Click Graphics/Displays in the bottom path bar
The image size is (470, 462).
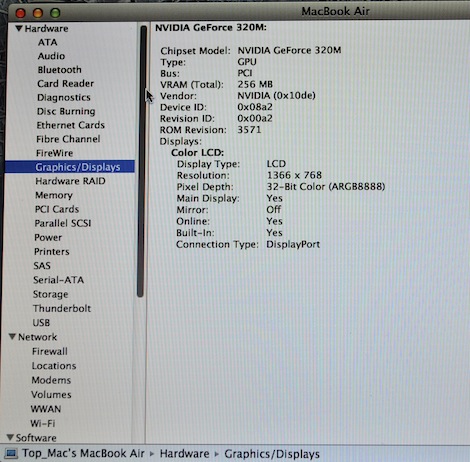[272, 454]
